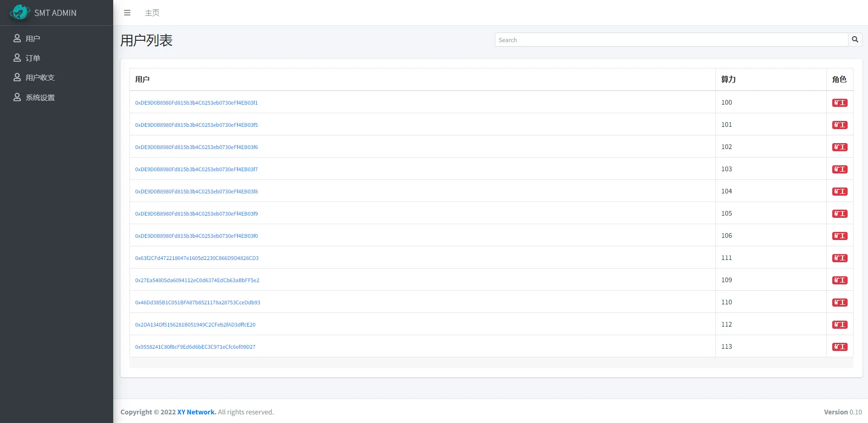The image size is (868, 423).
Task: Click the XY Network footer link
Action: point(197,412)
